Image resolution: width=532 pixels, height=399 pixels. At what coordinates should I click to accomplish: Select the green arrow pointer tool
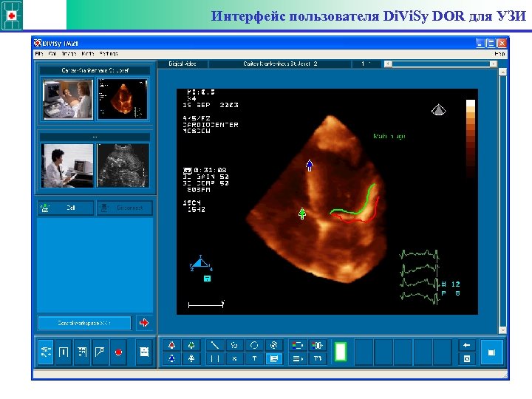(x=191, y=345)
